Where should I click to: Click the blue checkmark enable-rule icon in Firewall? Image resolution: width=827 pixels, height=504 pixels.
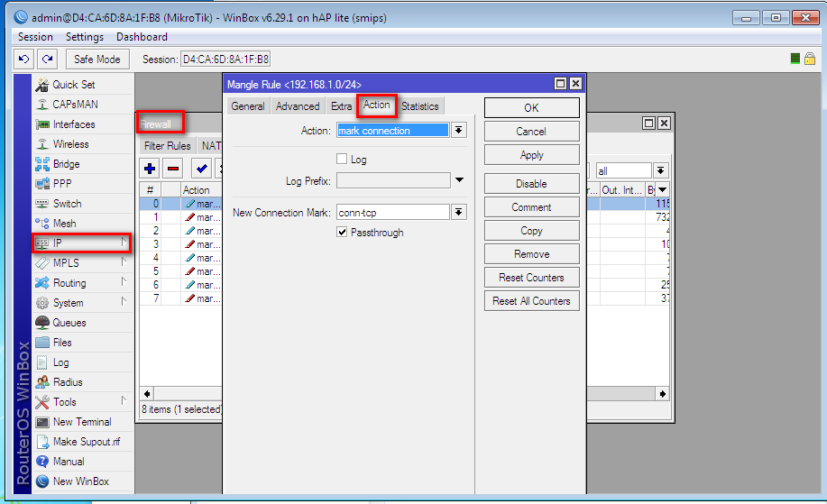click(201, 169)
